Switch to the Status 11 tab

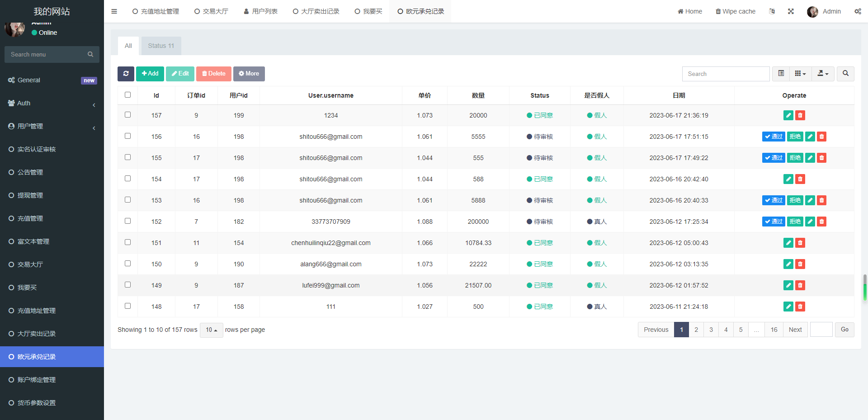pos(161,46)
